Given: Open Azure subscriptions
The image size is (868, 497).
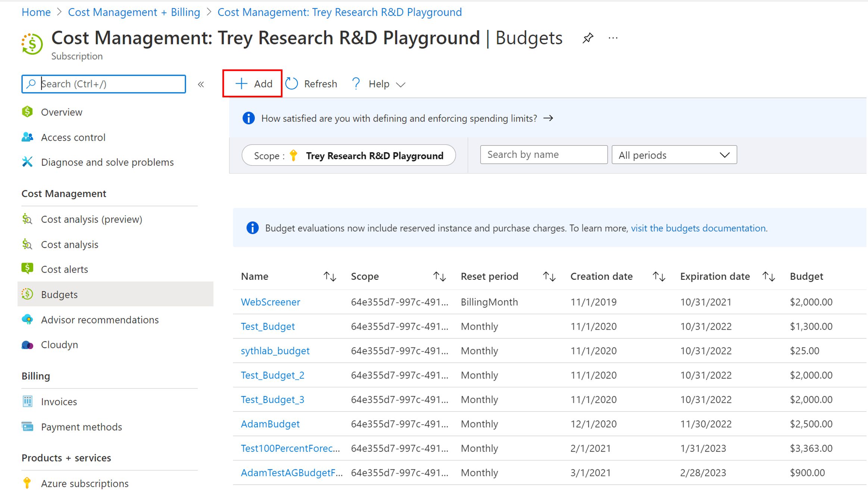Looking at the screenshot, I should coord(84,483).
